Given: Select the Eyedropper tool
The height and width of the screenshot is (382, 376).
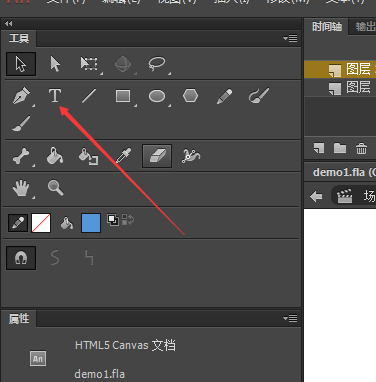Looking at the screenshot, I should click(x=123, y=156).
